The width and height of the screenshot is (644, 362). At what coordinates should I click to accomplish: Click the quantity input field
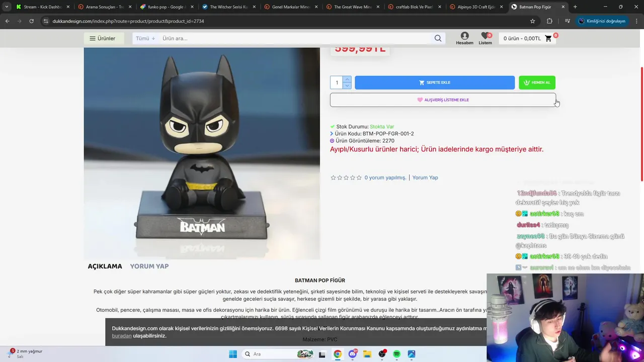(337, 82)
